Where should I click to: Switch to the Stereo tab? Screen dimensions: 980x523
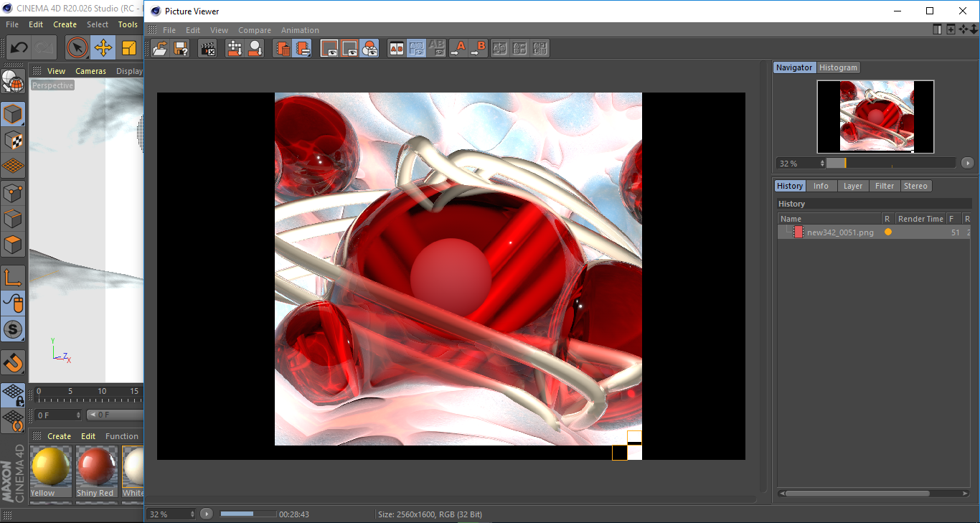915,186
